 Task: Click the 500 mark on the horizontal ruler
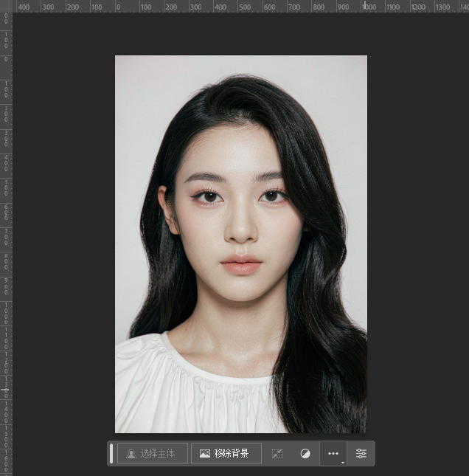coord(245,7)
